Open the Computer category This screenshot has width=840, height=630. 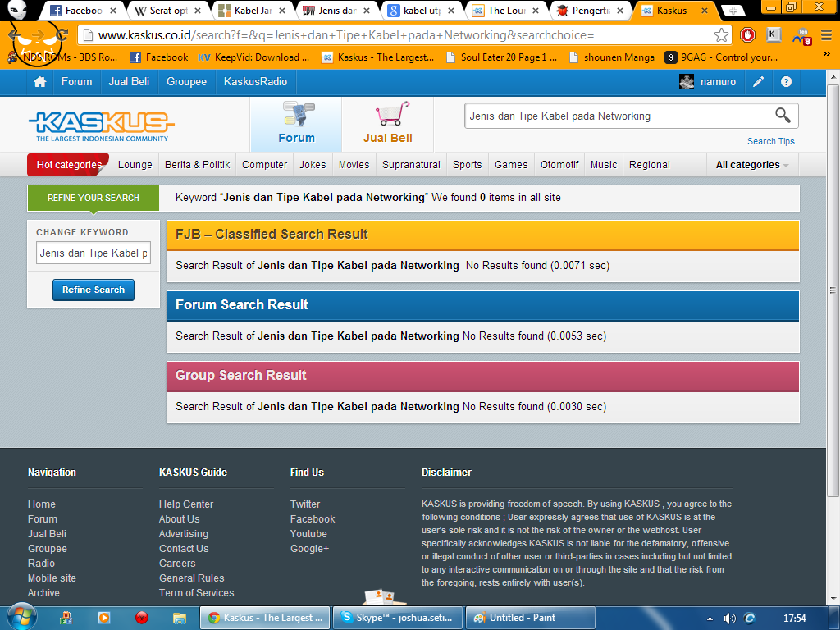coord(265,165)
